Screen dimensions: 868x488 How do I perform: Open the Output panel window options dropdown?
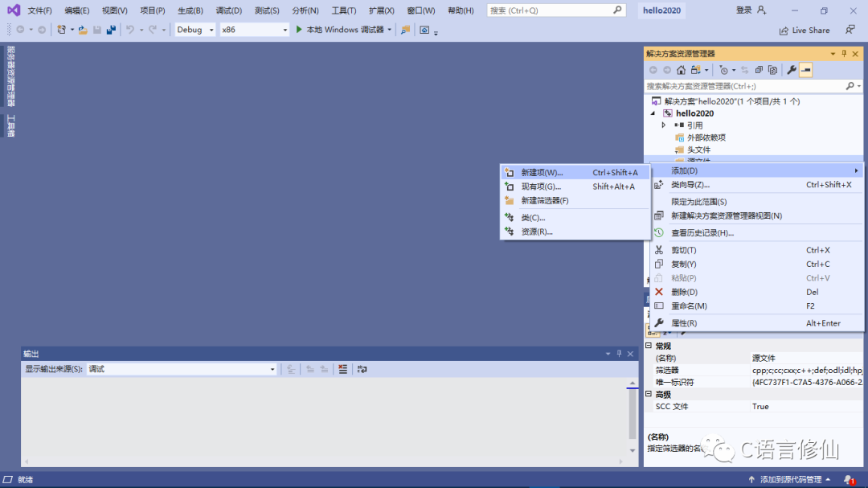click(608, 354)
